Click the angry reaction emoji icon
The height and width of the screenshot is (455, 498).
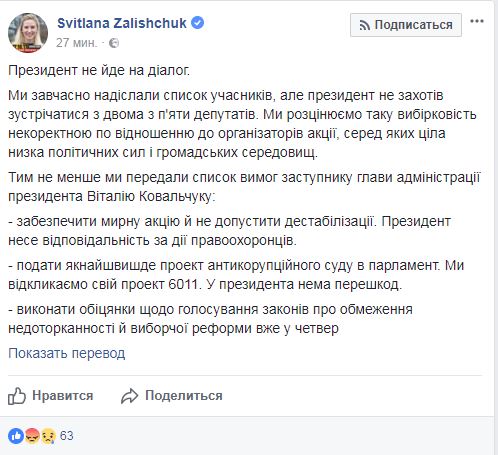pyautogui.click(x=32, y=436)
